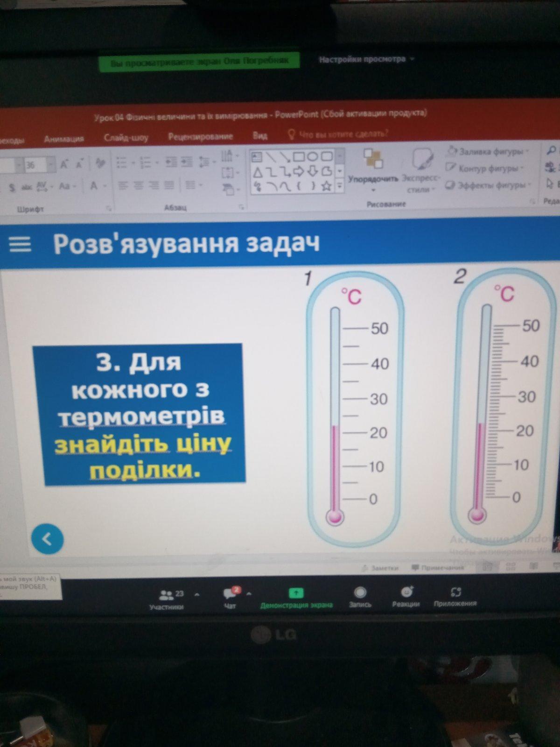
Task: Toggle the Заметки notes pane
Action: tap(380, 568)
